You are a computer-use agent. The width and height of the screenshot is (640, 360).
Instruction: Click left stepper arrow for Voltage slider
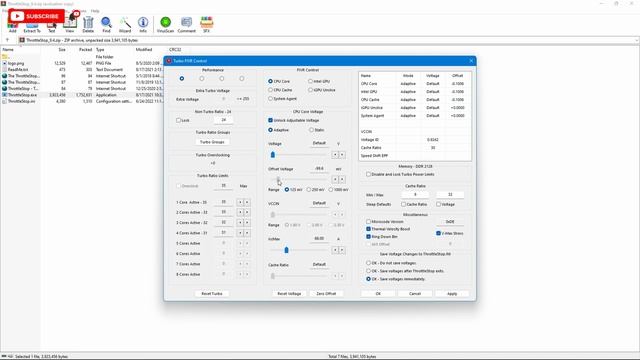point(335,155)
